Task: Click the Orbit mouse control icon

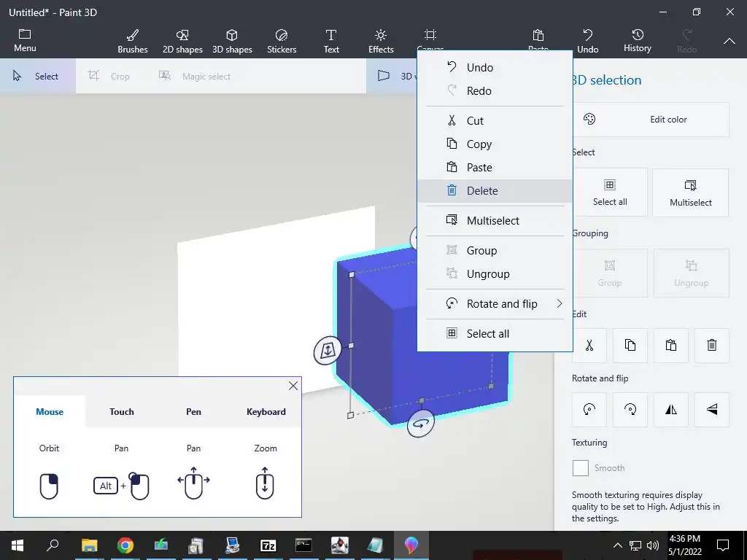Action: click(49, 486)
